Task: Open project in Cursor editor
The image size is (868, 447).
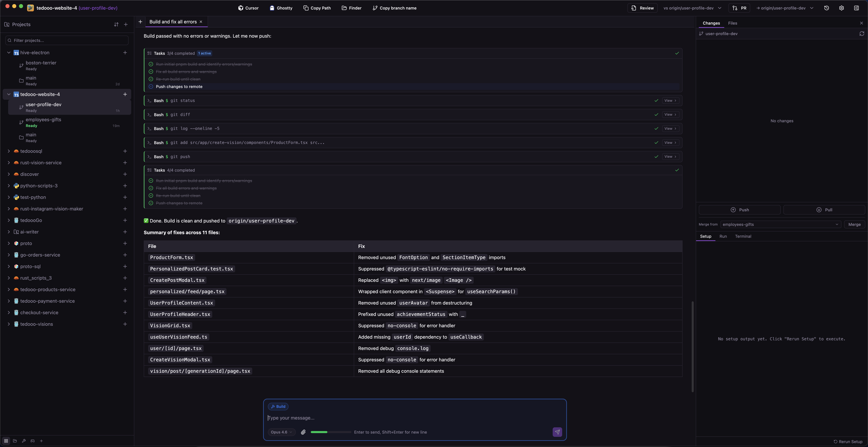Action: [x=248, y=8]
